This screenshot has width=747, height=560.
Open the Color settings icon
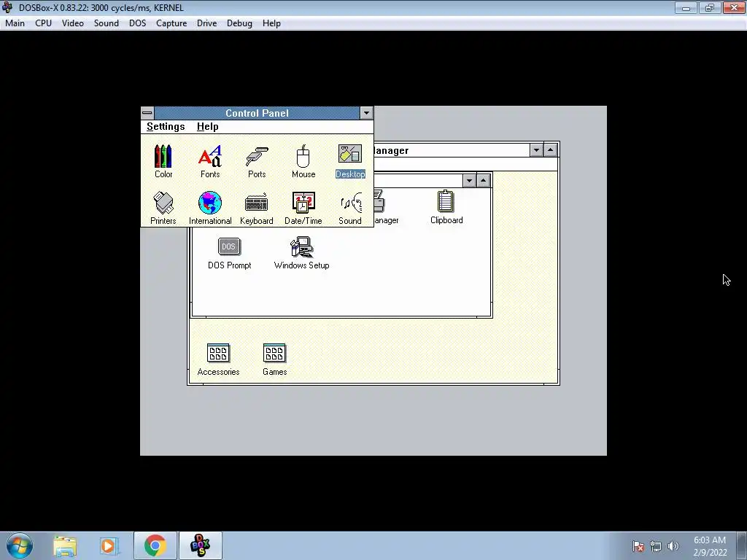[x=163, y=161]
